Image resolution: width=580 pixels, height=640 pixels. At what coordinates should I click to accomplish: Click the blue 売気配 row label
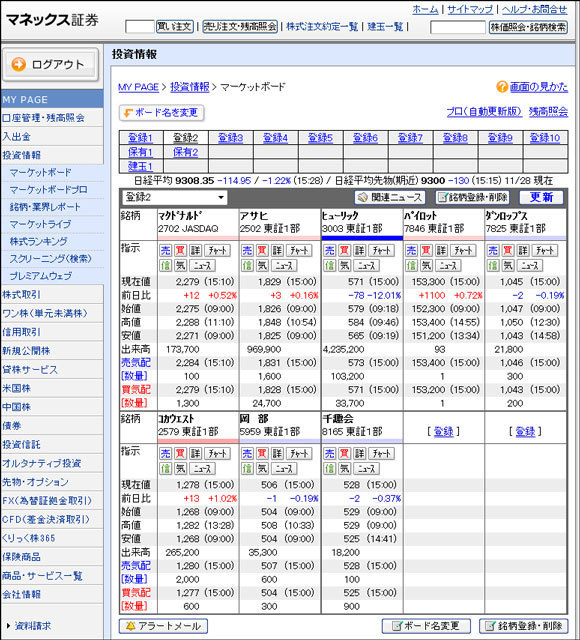click(x=136, y=362)
